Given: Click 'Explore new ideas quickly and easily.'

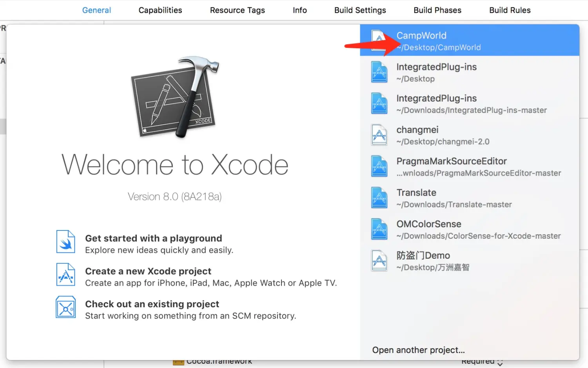Looking at the screenshot, I should click(159, 250).
